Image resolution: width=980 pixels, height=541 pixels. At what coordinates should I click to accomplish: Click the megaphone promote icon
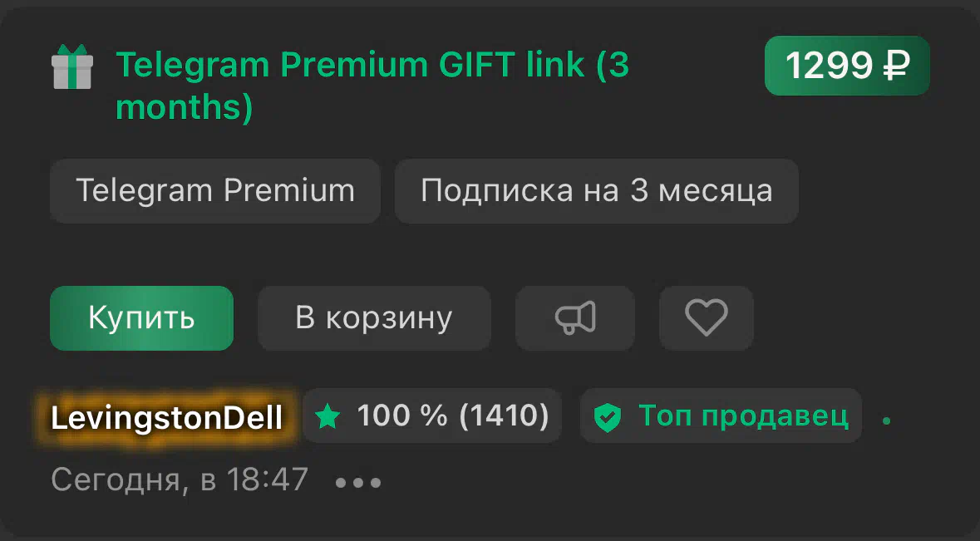click(x=575, y=318)
